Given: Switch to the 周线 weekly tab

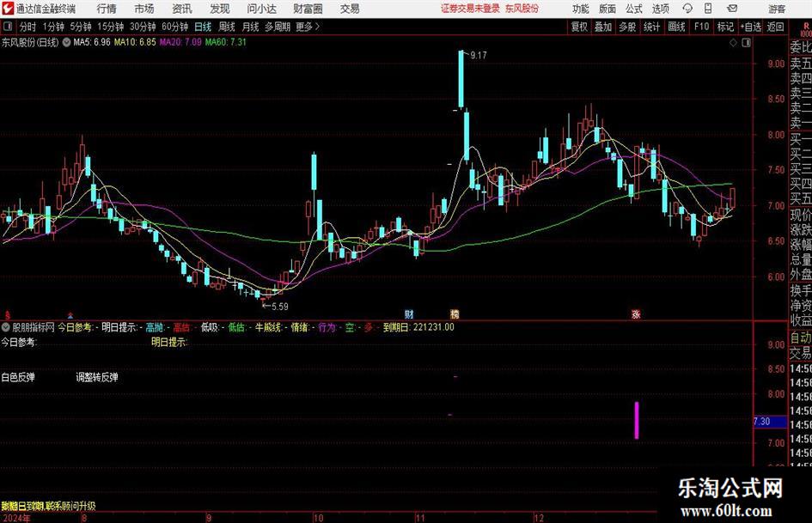Looking at the screenshot, I should pos(226,27).
